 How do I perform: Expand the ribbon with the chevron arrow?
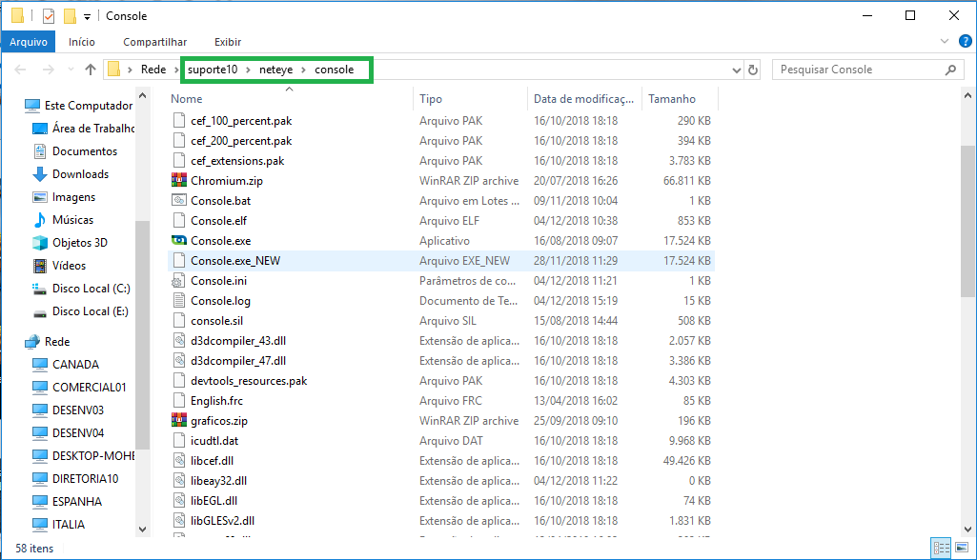click(x=944, y=42)
